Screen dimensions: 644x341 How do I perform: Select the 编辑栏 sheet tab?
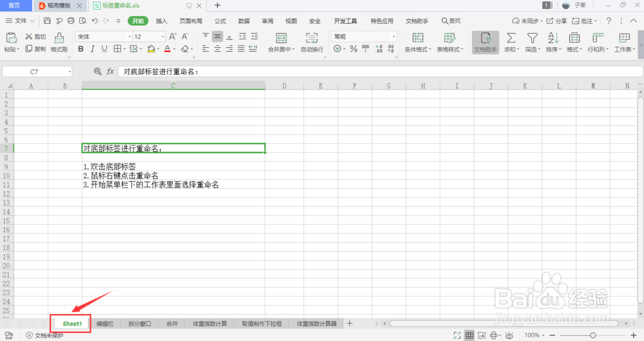[x=105, y=324]
